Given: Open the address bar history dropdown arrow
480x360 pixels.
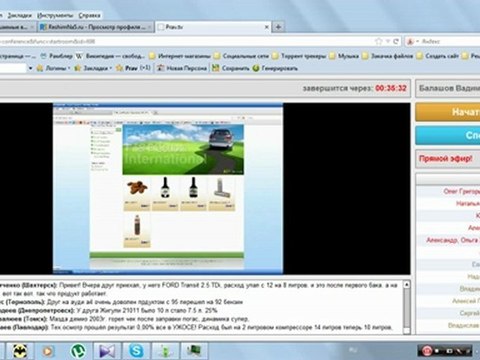Looking at the screenshot, I should pos(388,41).
